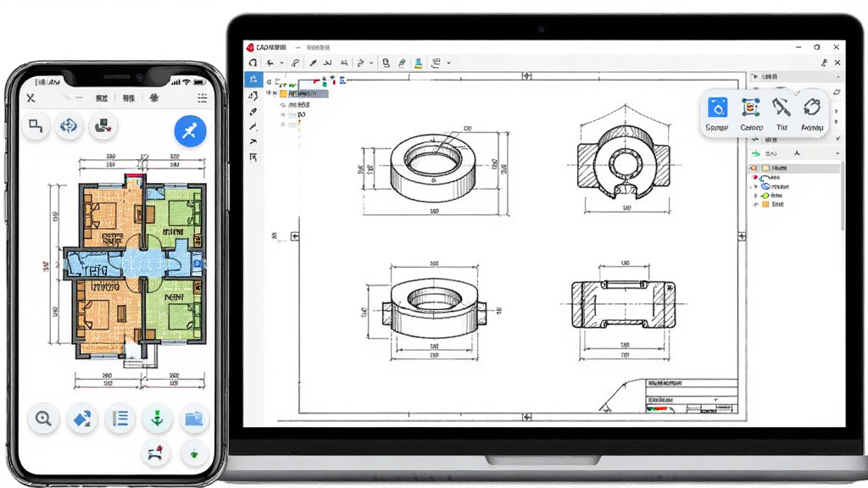The width and height of the screenshot is (868, 488).
Task: Open the dropdown at toolbar's right end
Action: coord(448,63)
